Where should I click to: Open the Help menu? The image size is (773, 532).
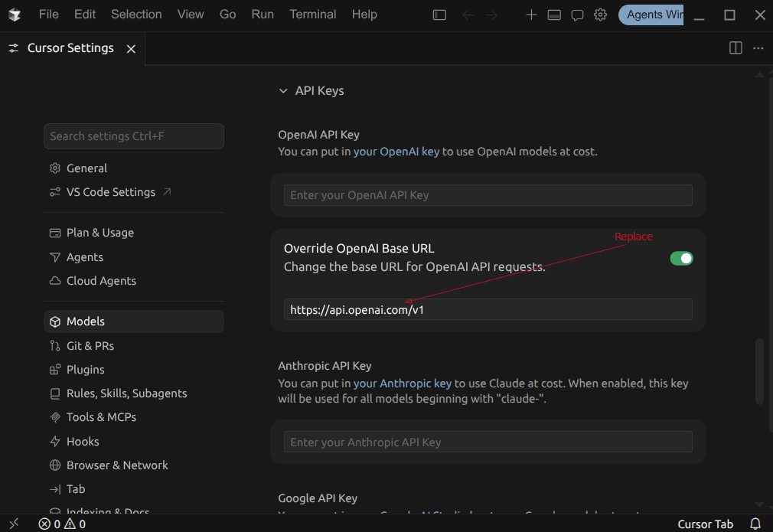click(364, 15)
